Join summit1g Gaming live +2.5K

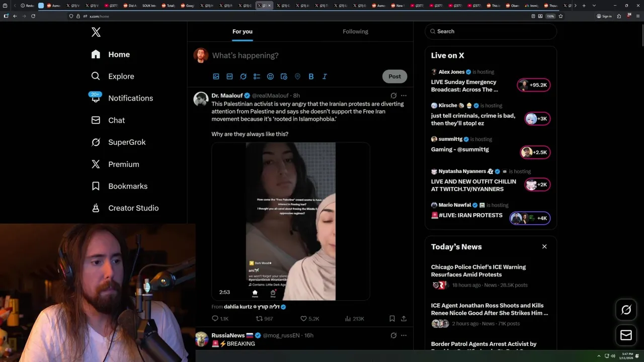point(535,152)
